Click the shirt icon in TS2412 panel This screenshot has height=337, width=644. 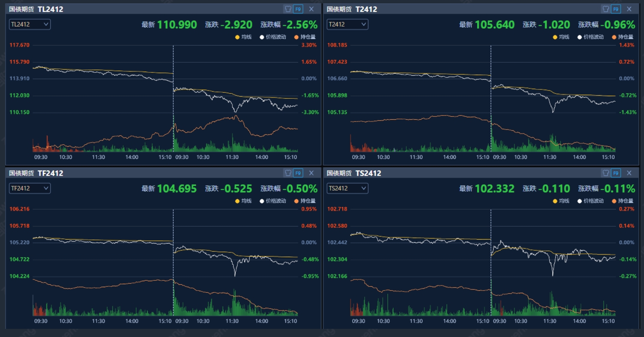606,173
